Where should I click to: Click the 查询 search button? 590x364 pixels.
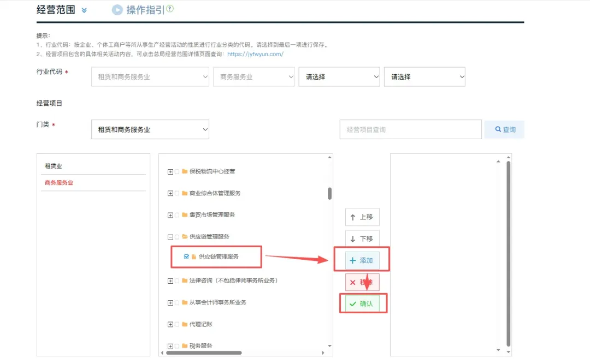pos(504,129)
